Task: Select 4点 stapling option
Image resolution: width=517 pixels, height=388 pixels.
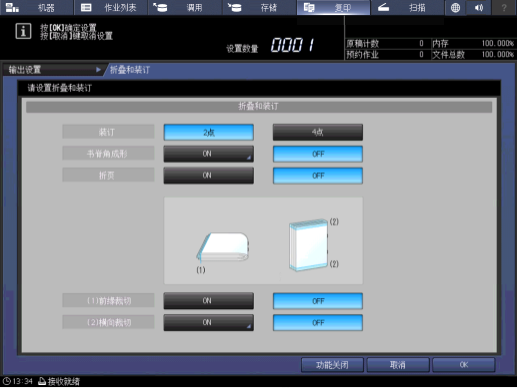Action: (x=318, y=132)
